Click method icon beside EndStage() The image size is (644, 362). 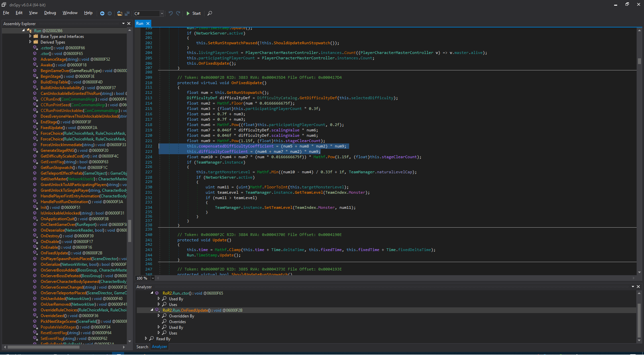point(35,122)
